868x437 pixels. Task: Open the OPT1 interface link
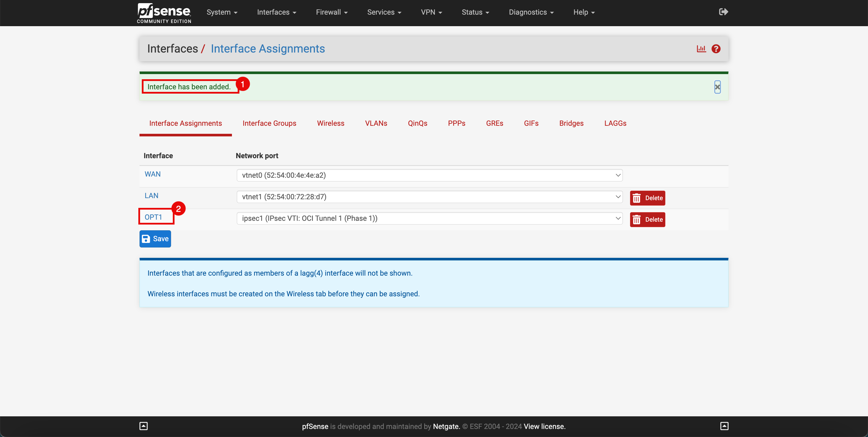[153, 217]
